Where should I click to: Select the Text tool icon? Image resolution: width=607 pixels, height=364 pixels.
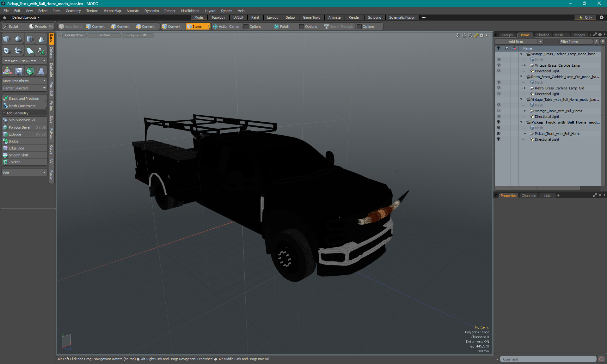[x=41, y=51]
